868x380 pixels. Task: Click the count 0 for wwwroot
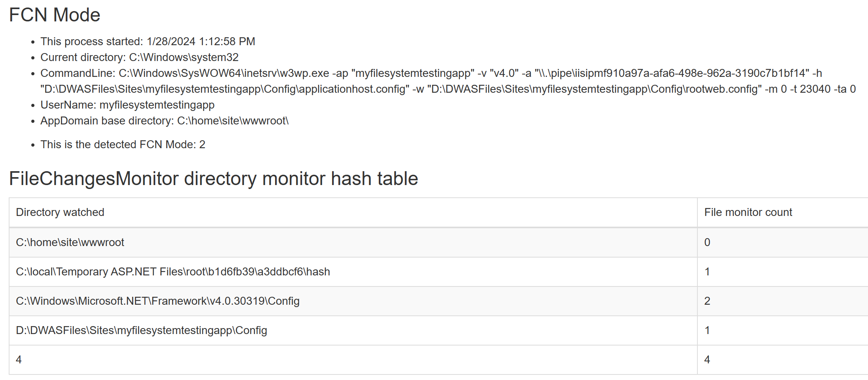707,243
